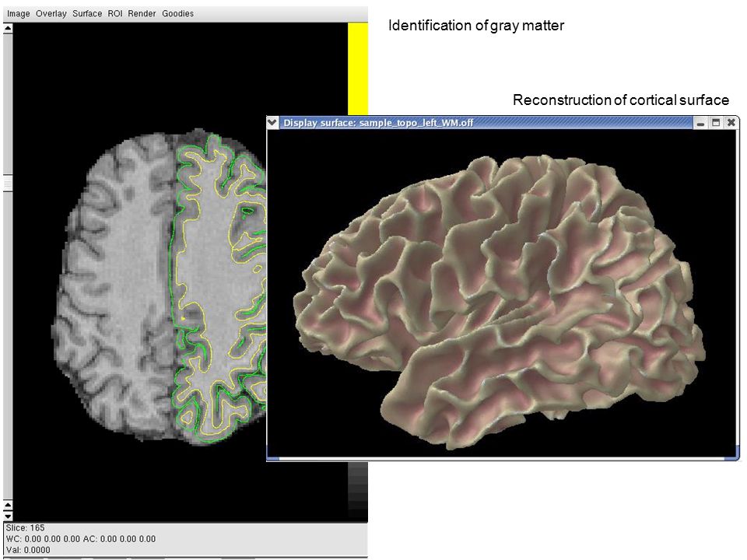Click the scrollbar down arrow at bottom

pos(8,516)
